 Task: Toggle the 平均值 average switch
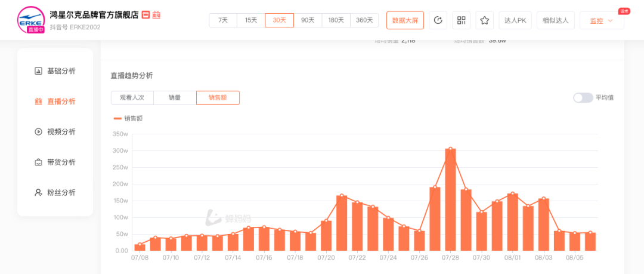click(583, 98)
